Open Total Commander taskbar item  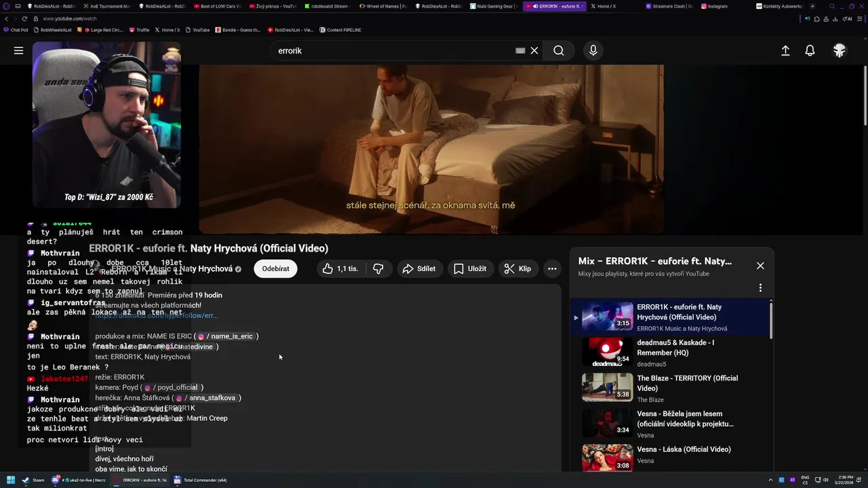[x=201, y=480]
